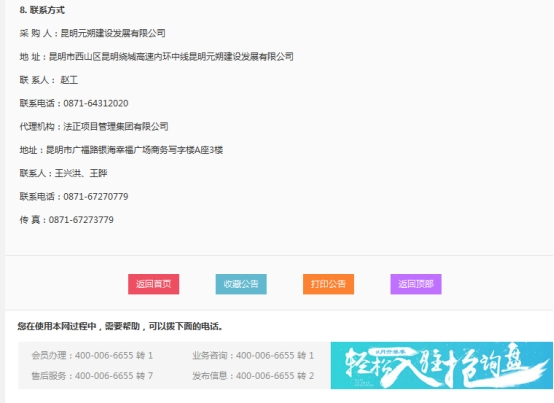Click the 售后服务 hotline number

(x=114, y=376)
